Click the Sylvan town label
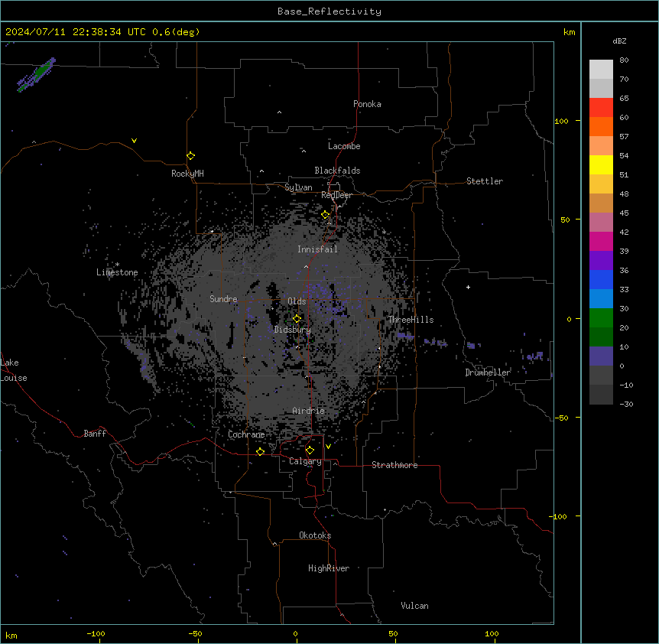Image resolution: width=659 pixels, height=644 pixels. coord(298,187)
